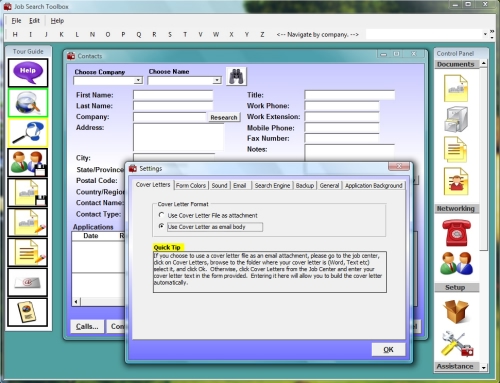
Task: Switch to the Search Engine tab
Action: pos(272,185)
